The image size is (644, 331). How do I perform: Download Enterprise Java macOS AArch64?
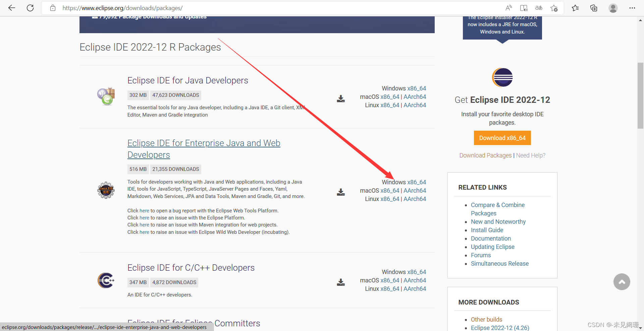click(415, 191)
